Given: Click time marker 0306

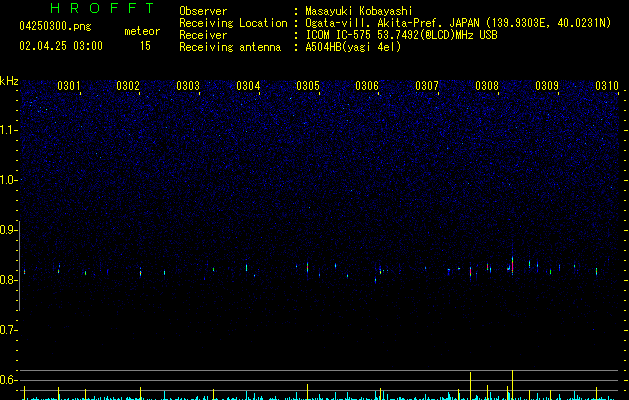Looking at the screenshot, I should pyautogui.click(x=367, y=86).
